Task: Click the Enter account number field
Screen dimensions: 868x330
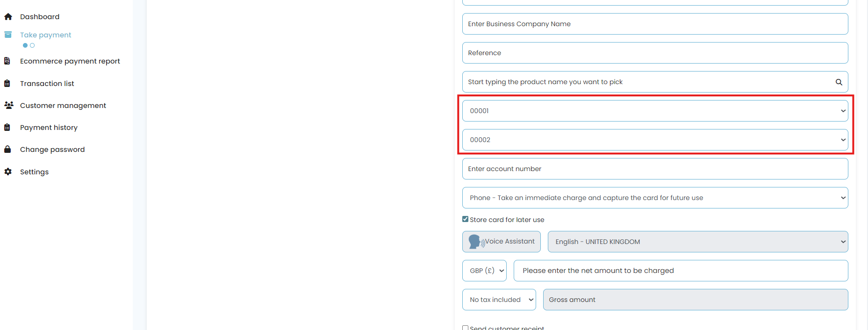Action: click(x=655, y=169)
